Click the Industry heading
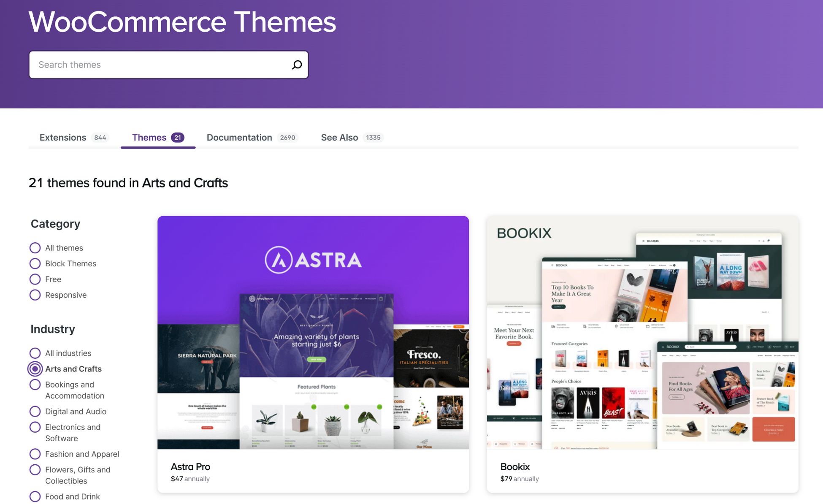This screenshot has width=823, height=504. pos(53,329)
